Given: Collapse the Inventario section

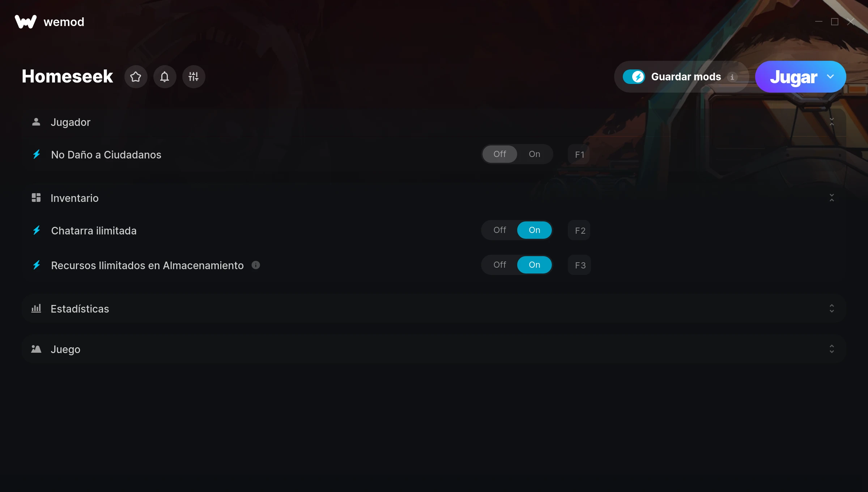Looking at the screenshot, I should coord(831,198).
